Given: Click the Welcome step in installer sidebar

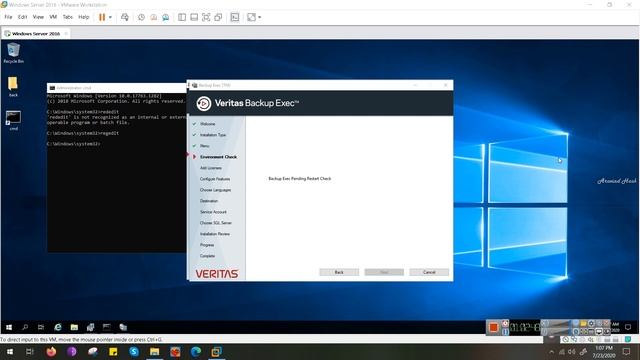Looking at the screenshot, I should (207, 124).
